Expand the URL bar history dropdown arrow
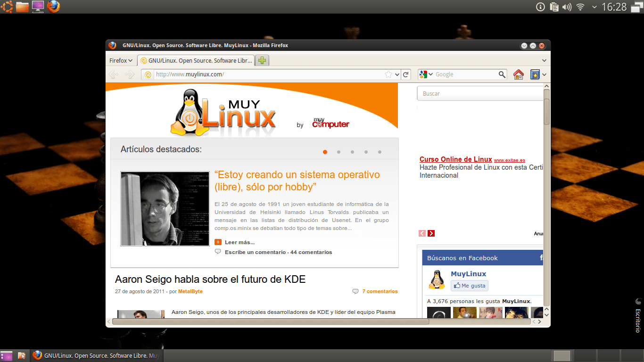Viewport: 644px width, 362px height. 397,74
